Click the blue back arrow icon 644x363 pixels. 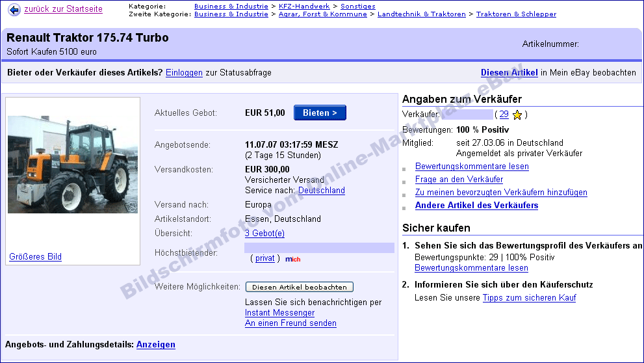14,10
